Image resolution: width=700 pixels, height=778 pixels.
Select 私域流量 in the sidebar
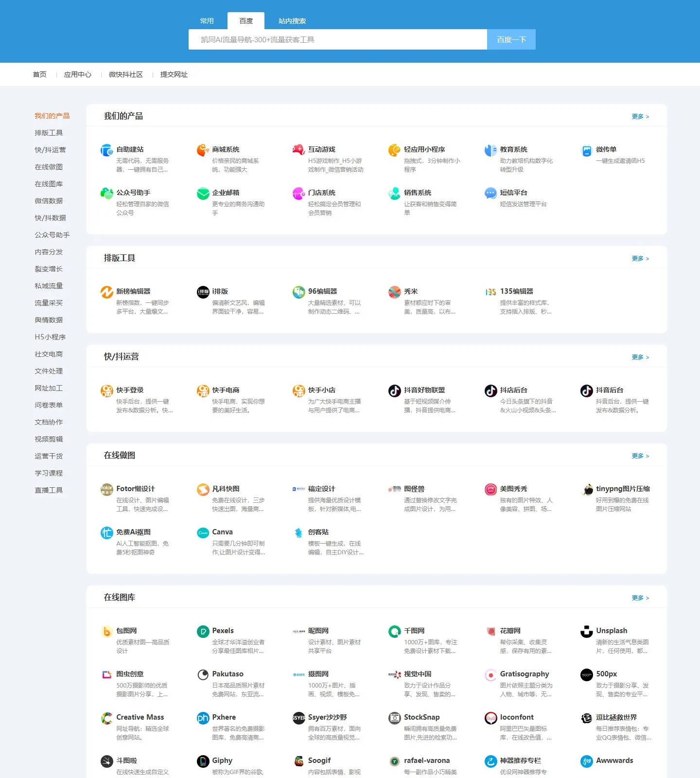(x=49, y=286)
